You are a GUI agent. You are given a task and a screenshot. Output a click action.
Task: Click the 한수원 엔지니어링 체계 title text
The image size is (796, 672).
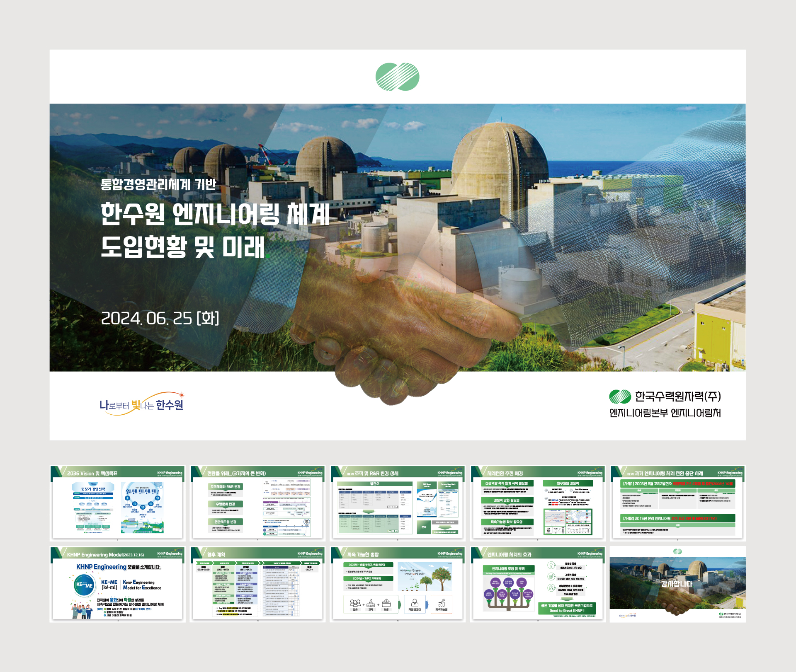(x=215, y=214)
